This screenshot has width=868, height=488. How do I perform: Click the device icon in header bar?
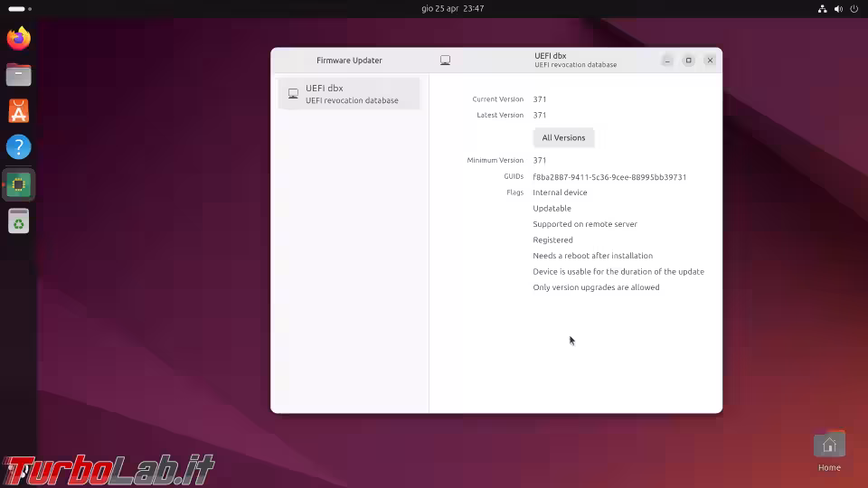[x=445, y=61]
